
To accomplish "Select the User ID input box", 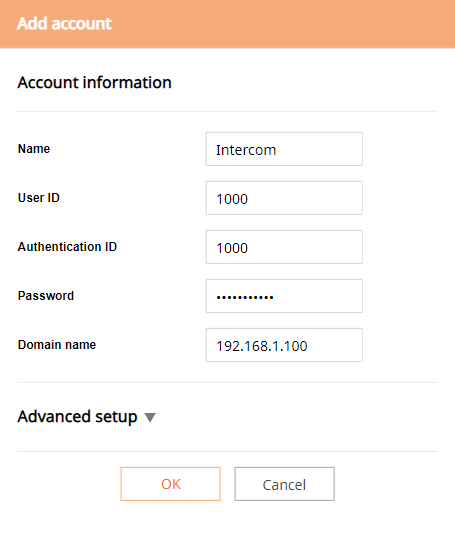I will click(284, 198).
